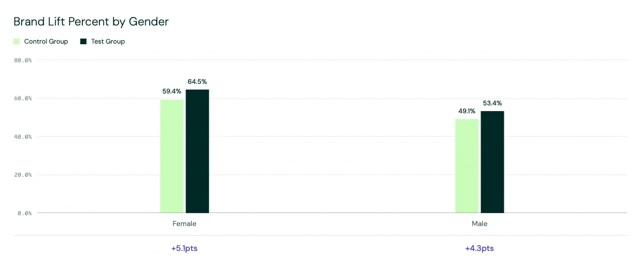Toggle the Control Group legend swatch
The width and height of the screenshot is (644, 264).
point(17,41)
